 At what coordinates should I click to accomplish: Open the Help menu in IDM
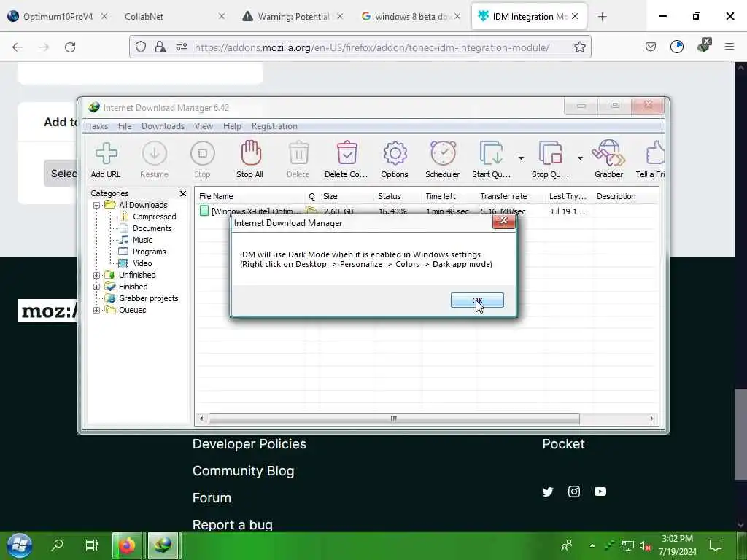(x=232, y=126)
